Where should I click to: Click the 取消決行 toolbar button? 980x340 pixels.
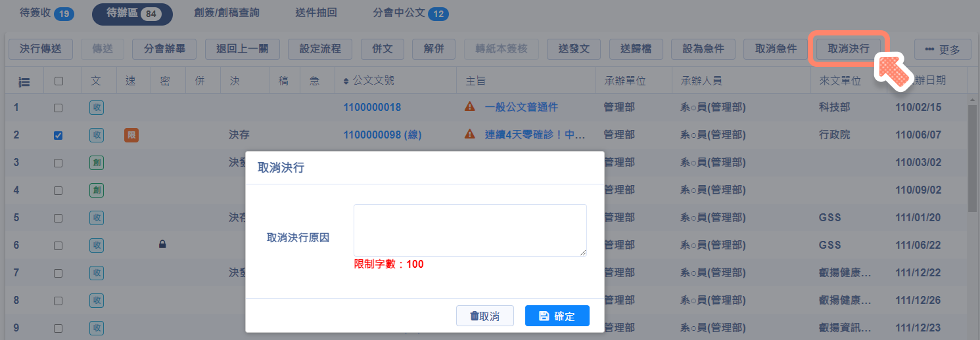848,49
